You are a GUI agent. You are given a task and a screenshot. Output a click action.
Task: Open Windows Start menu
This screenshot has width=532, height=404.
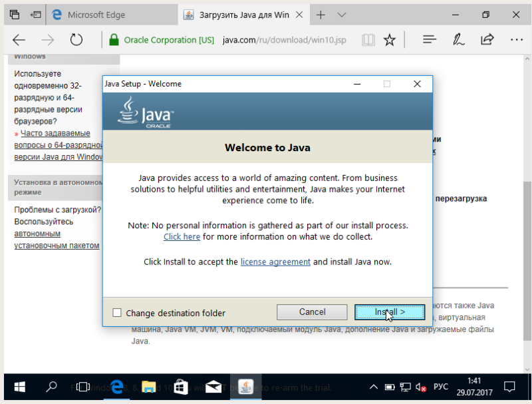coord(20,387)
